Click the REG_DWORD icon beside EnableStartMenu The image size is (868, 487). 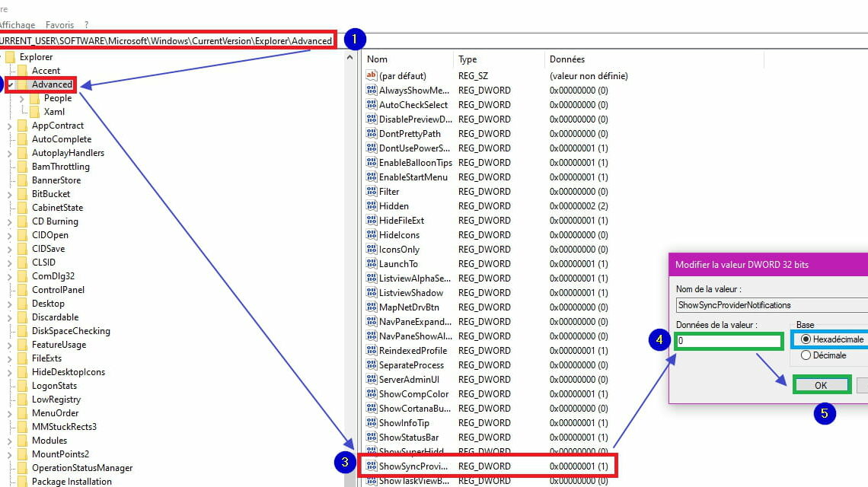coord(371,177)
